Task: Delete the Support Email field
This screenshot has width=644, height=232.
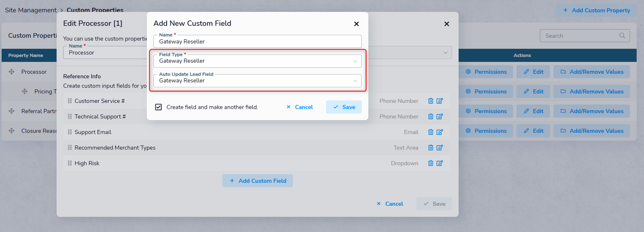Action: pos(431,132)
